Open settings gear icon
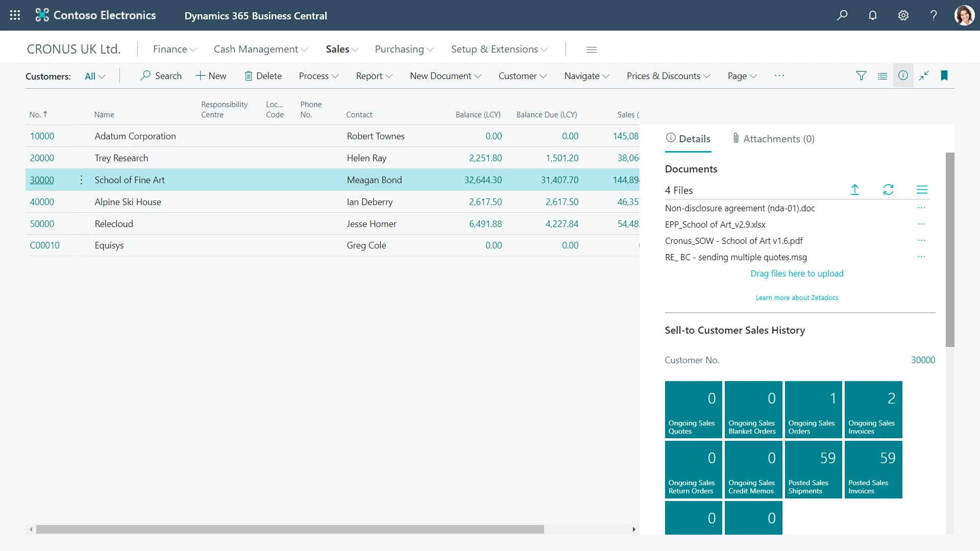This screenshot has height=551, width=980. click(903, 15)
